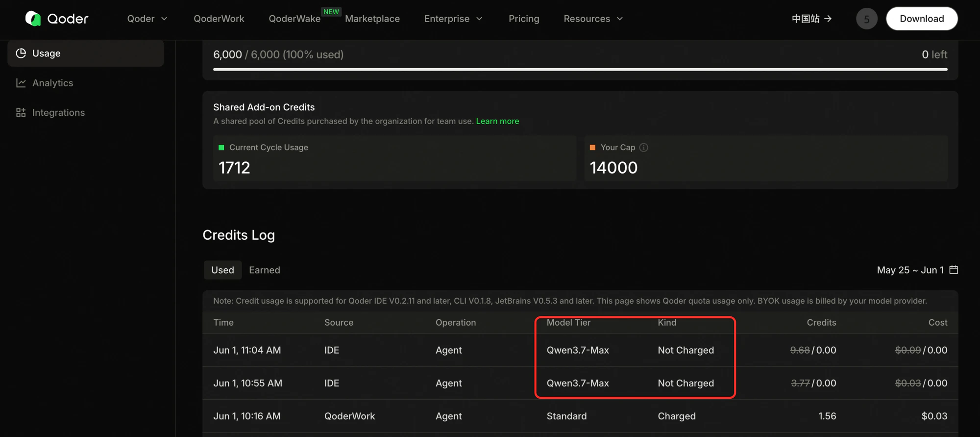
Task: Click the green Current Cycle Usage swatch
Action: click(221, 147)
